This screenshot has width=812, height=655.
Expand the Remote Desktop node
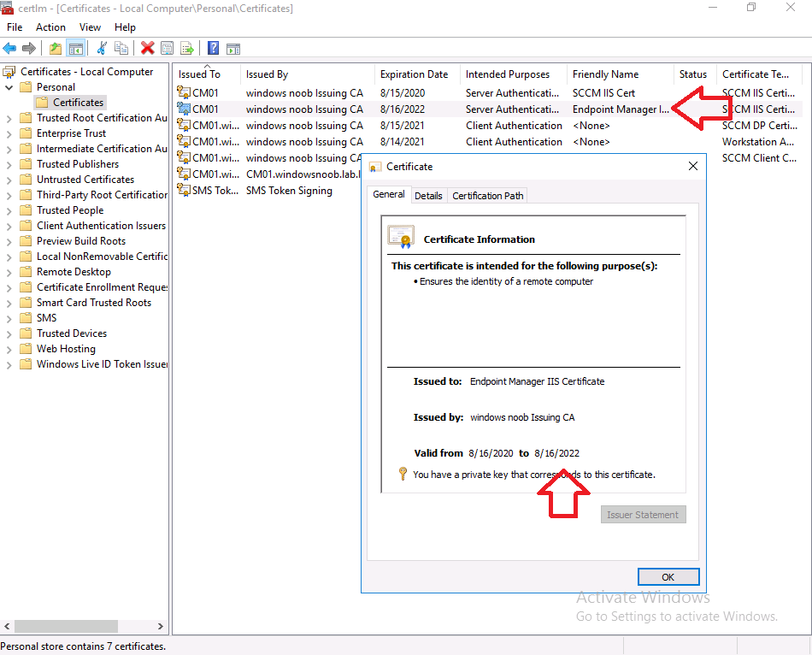click(9, 273)
